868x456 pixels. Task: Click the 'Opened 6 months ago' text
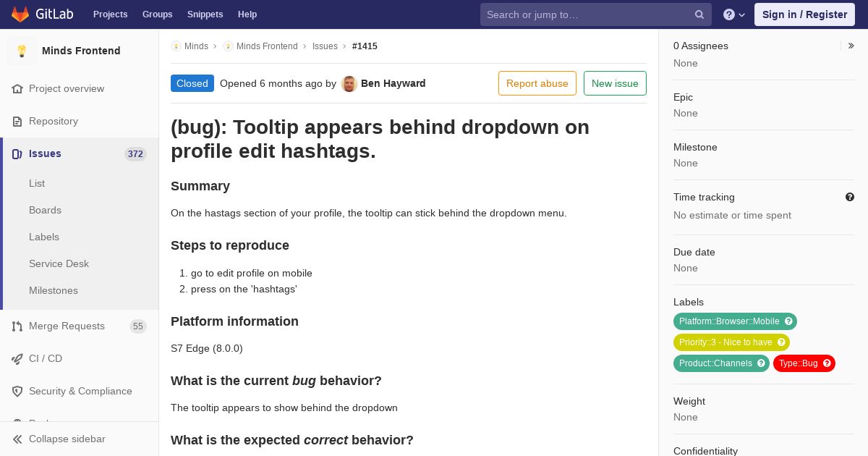pyautogui.click(x=271, y=83)
